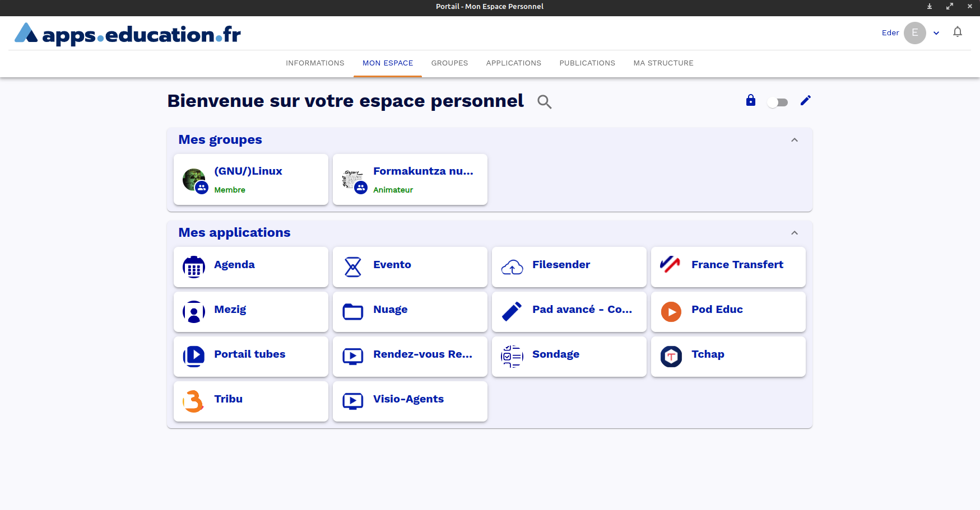Collapse the Mes applications section

(x=794, y=233)
